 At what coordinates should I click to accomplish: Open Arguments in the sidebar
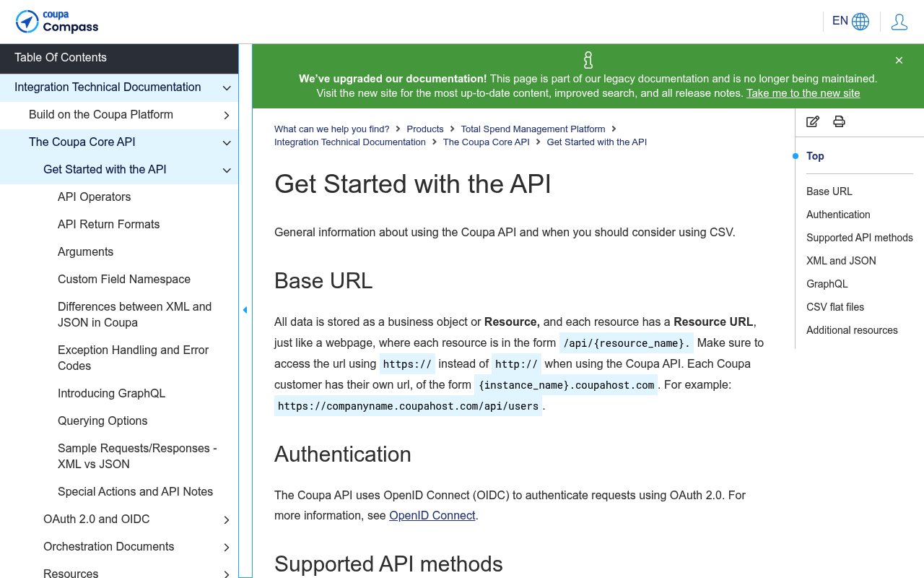pos(86,251)
